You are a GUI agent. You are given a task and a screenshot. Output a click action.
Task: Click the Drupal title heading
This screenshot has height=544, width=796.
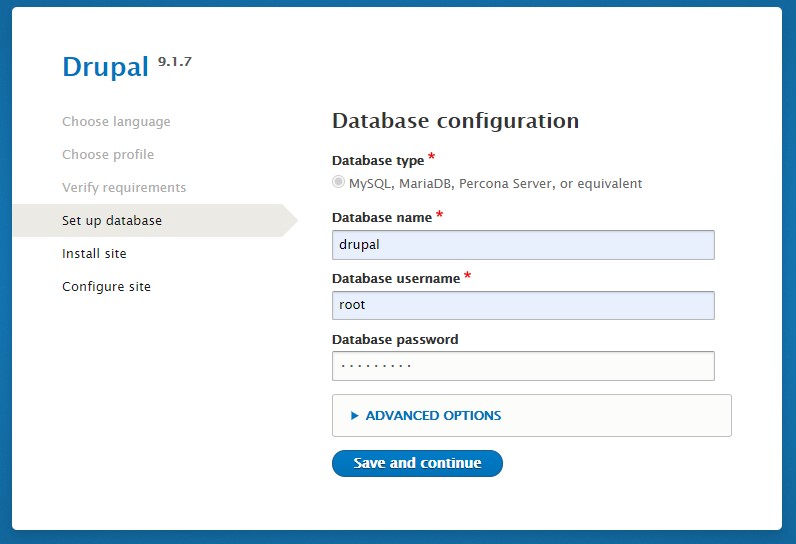(x=105, y=67)
